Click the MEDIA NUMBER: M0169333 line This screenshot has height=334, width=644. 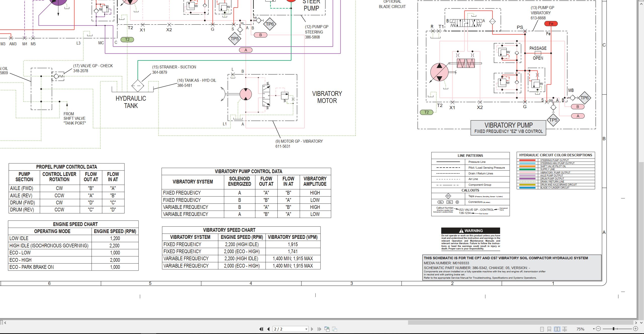tap(446, 263)
